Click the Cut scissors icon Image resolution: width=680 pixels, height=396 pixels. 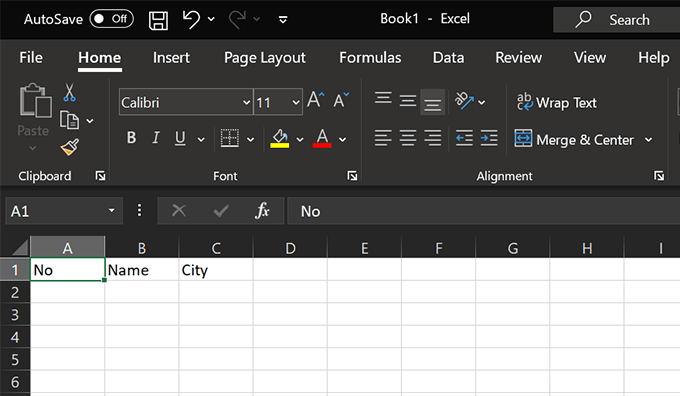click(69, 92)
